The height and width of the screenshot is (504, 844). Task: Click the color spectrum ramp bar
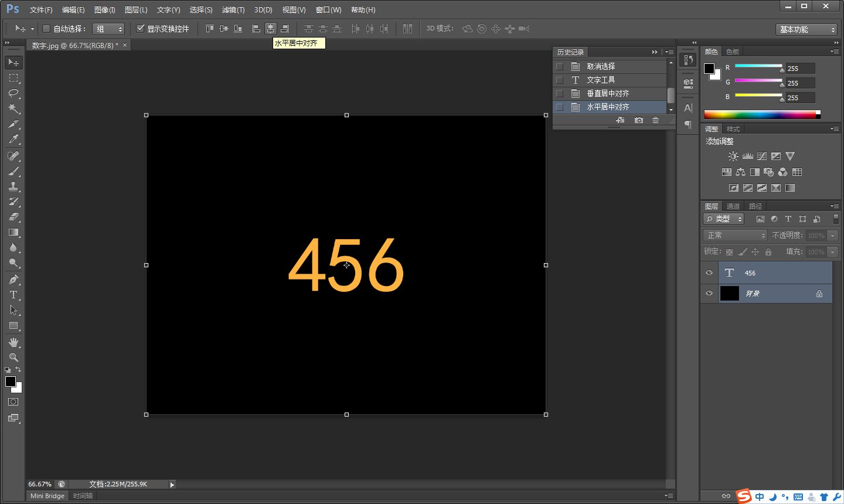[x=760, y=115]
